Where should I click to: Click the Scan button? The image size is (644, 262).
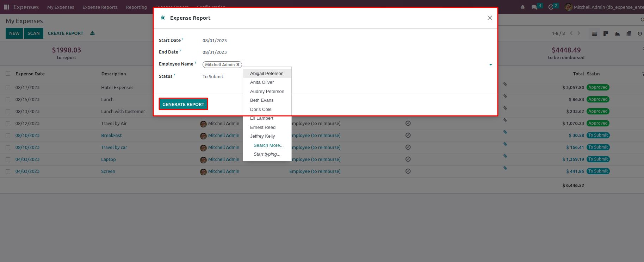[34, 33]
